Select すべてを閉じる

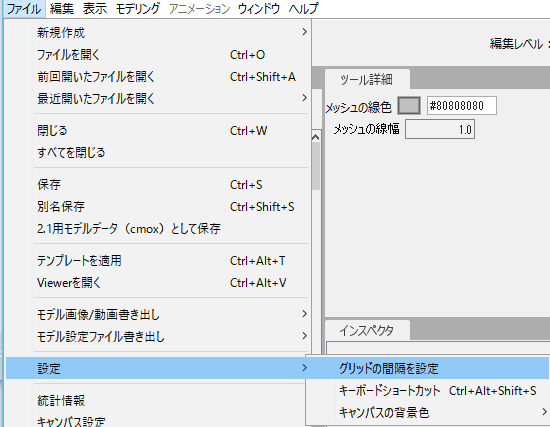point(157,152)
